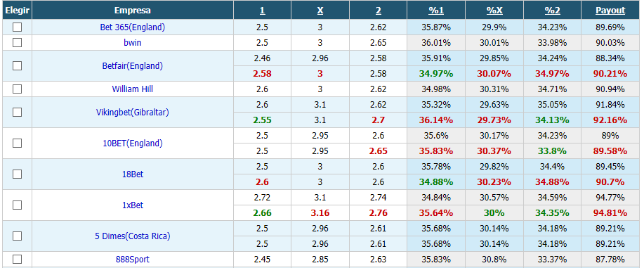Sort by the %X column header

(494, 11)
